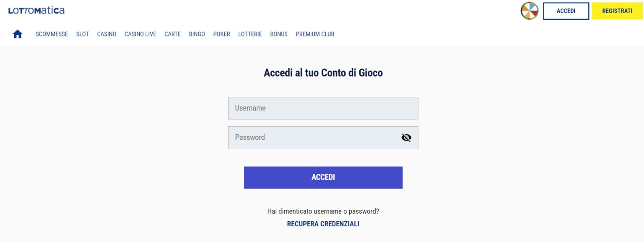Viewport: 644px width, 243px height.
Task: Navigate to CASINO
Action: (106, 34)
